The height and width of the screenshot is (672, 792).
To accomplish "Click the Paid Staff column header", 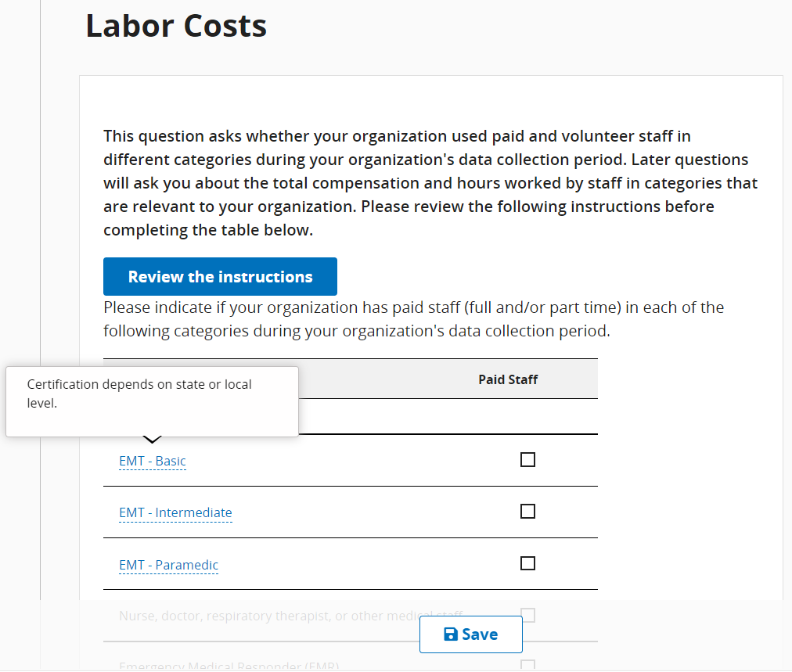I will [508, 379].
